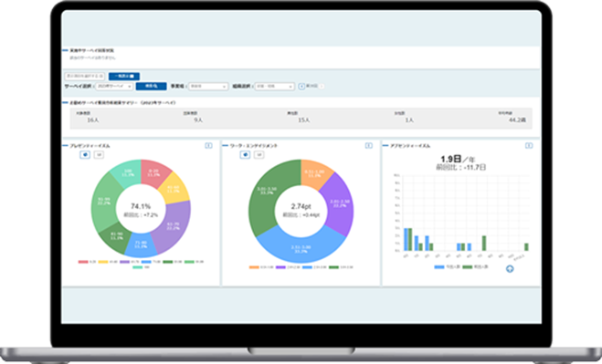Toggle the orange legend entry under Work Engagement chart

(x=260, y=267)
